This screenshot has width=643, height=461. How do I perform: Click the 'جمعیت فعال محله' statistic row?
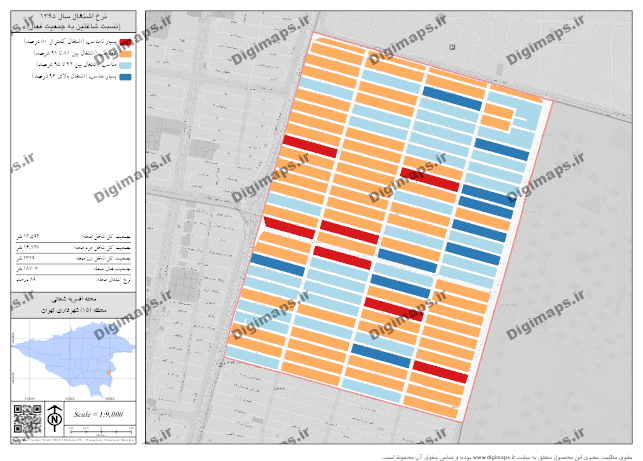(73, 269)
